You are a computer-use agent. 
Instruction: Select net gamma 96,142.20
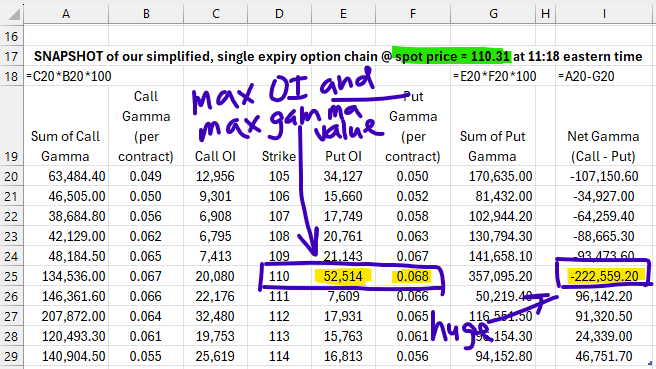pyautogui.click(x=604, y=296)
